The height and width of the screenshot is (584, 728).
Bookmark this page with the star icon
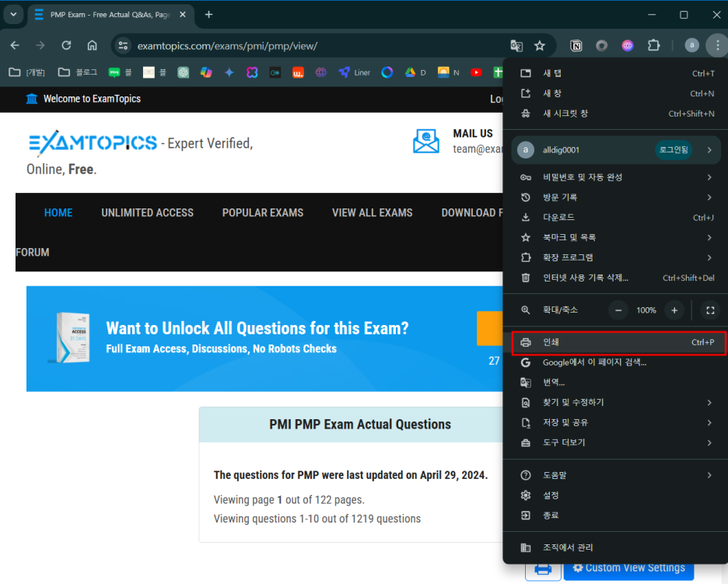point(540,46)
